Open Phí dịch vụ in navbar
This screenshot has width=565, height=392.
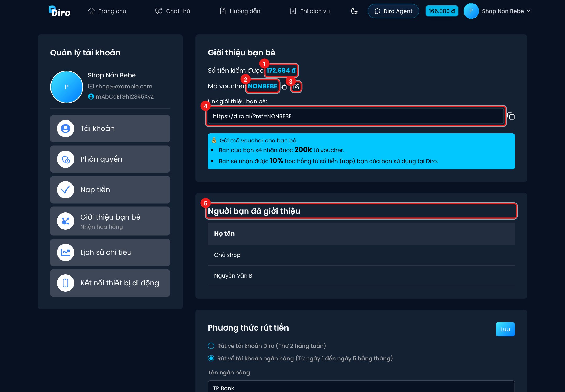pyautogui.click(x=310, y=11)
